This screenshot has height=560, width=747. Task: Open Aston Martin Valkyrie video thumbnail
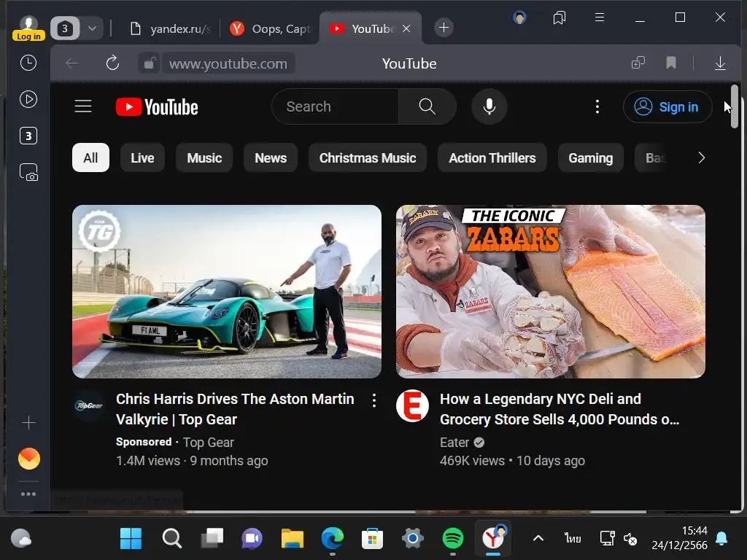[x=227, y=292]
